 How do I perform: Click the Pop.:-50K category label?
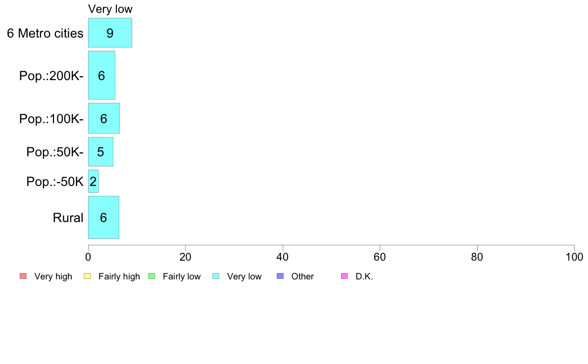point(55,182)
